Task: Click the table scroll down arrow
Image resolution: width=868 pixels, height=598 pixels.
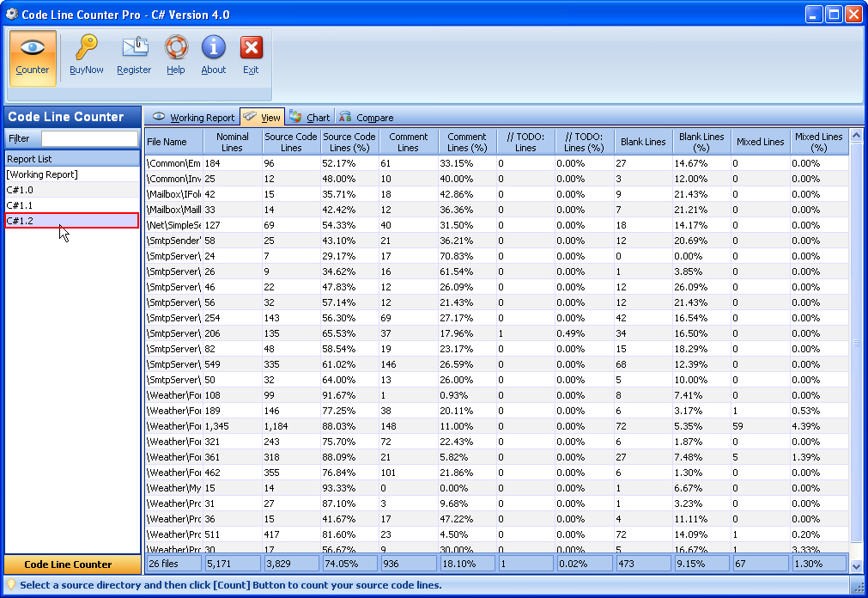Action: [856, 566]
